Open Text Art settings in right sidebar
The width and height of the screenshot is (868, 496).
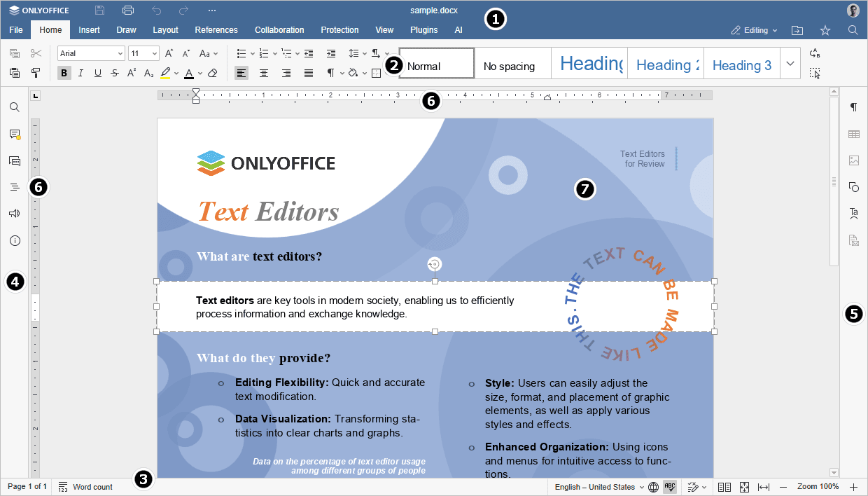point(853,214)
